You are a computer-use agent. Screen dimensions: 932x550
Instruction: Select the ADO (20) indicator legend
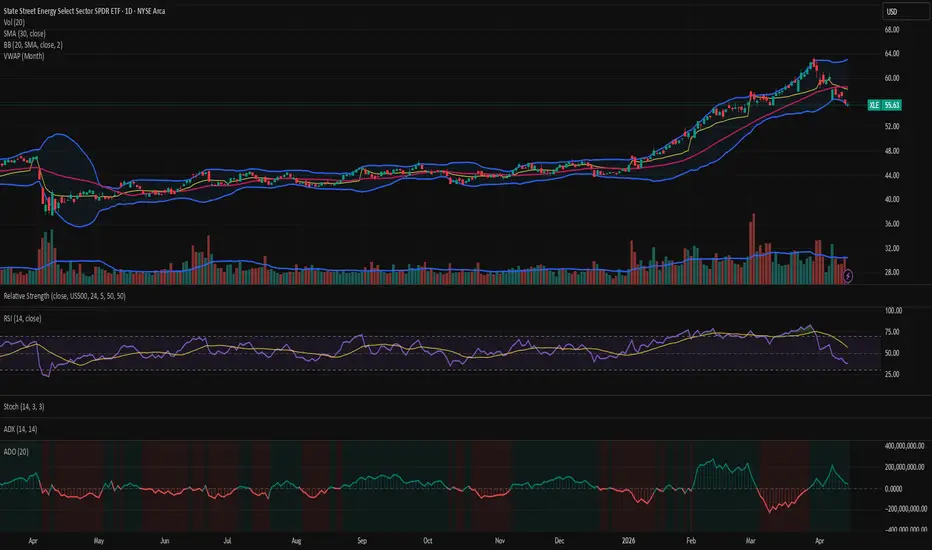click(x=16, y=451)
